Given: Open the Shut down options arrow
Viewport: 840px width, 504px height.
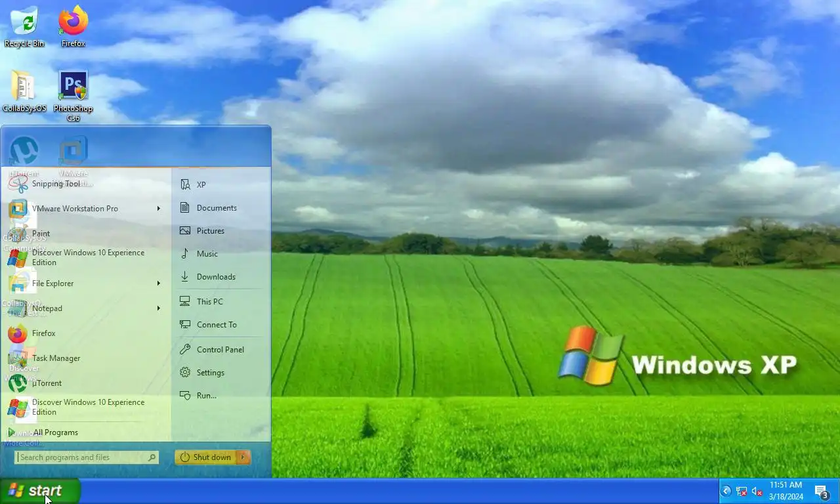Looking at the screenshot, I should [243, 457].
